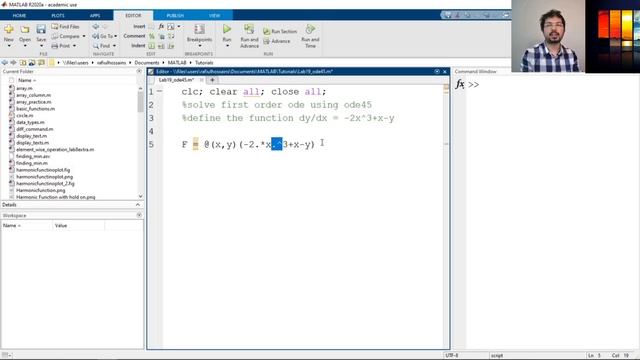Click the New file icon
The image size is (640, 360).
point(9,29)
